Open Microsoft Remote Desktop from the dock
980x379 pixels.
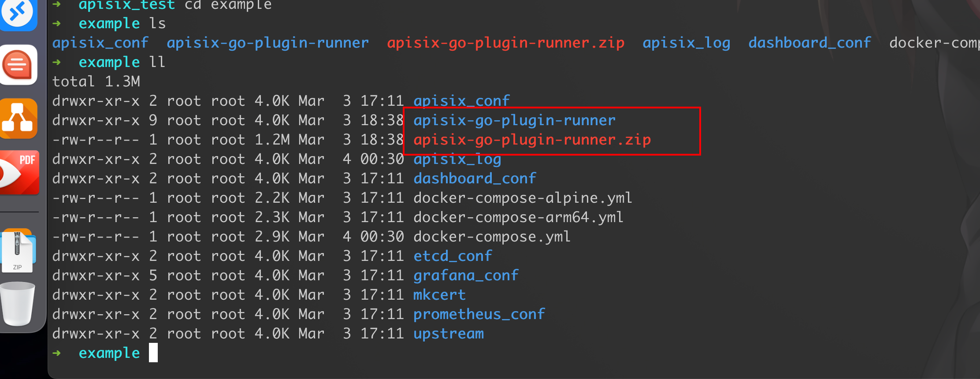click(x=19, y=13)
